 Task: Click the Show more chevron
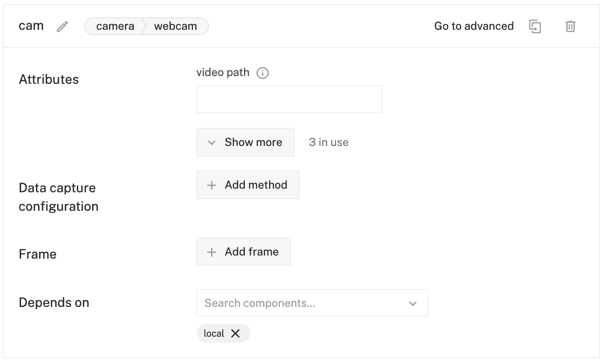[211, 143]
